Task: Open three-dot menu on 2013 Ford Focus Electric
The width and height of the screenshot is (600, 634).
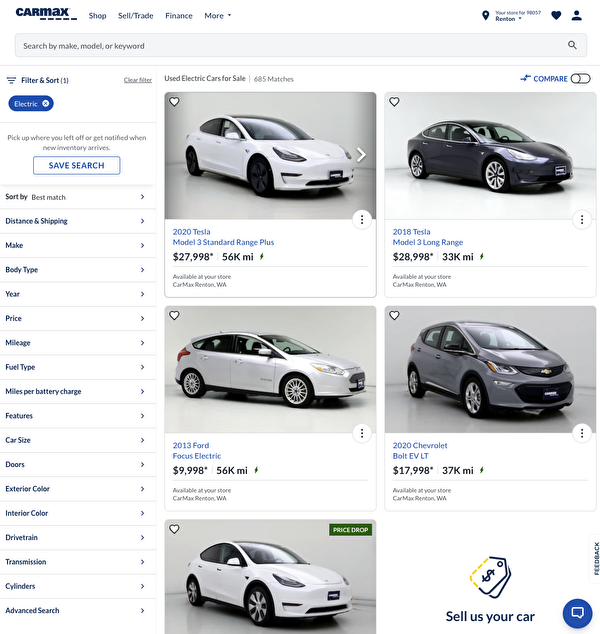Action: tap(362, 433)
